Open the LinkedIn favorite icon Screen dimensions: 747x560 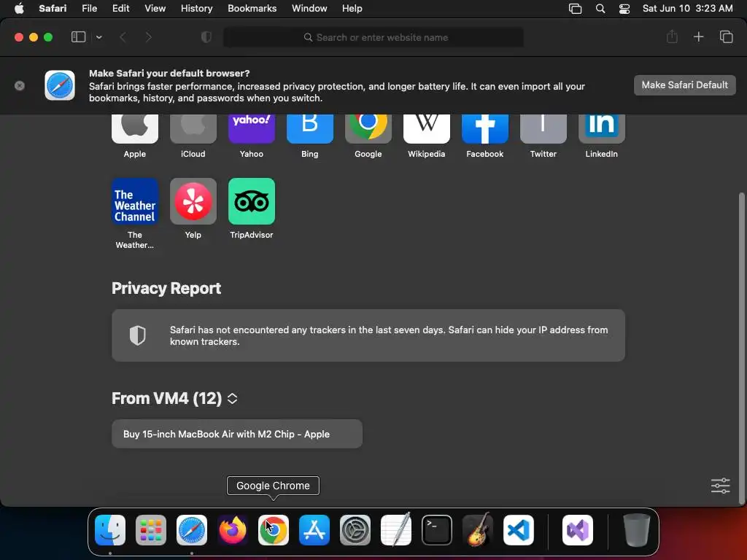(x=602, y=128)
